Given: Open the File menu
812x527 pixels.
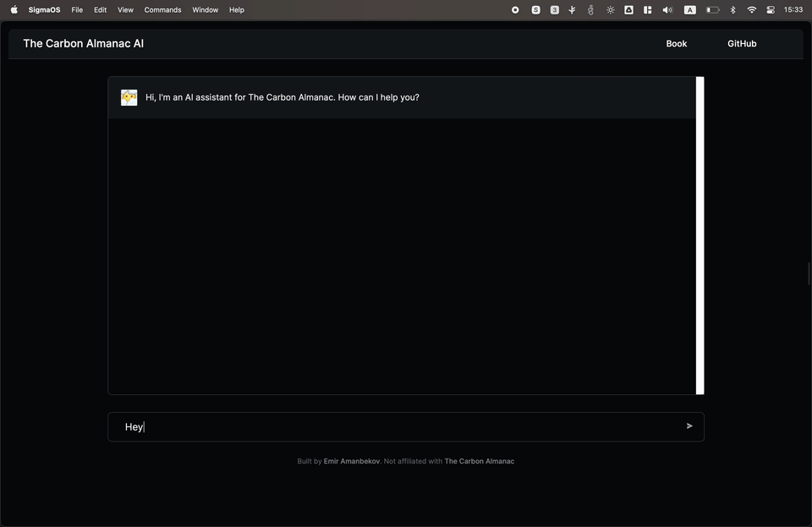Looking at the screenshot, I should [77, 10].
